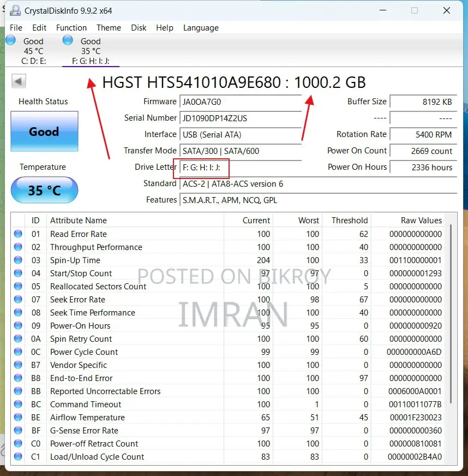Viewport: 468px width, 476px height.
Task: Click the CrystalDiskInfo title bar icon
Action: (x=15, y=10)
